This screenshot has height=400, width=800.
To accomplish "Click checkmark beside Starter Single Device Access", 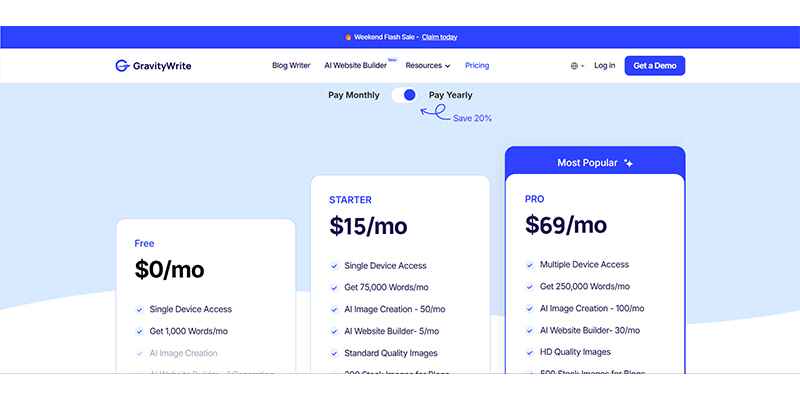I will (334, 266).
